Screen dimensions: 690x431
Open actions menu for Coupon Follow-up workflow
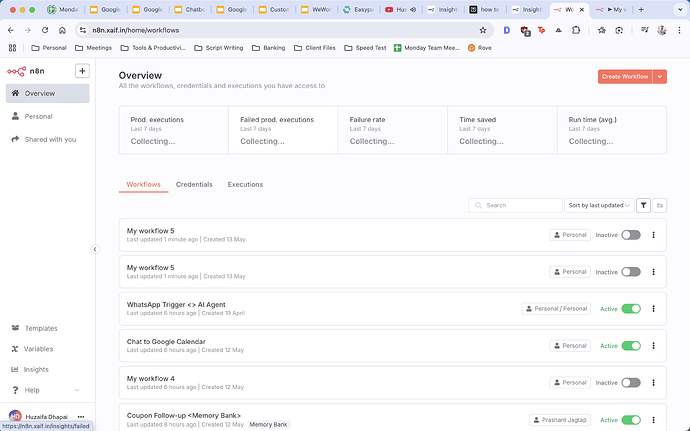(653, 420)
